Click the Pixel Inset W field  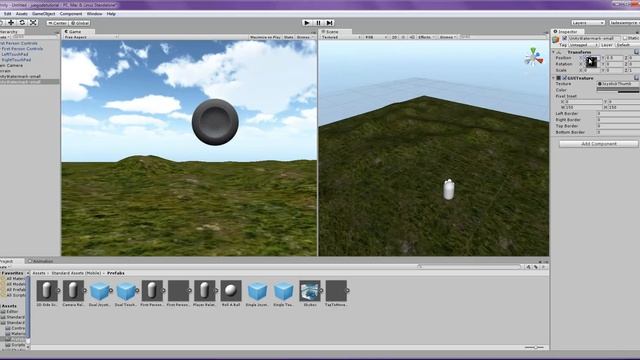(584, 107)
